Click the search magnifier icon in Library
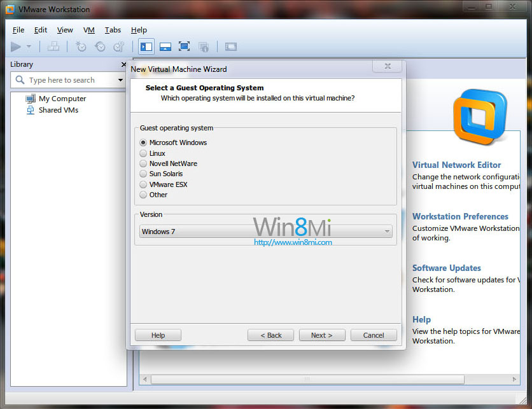Viewport: 532px width, 409px height. (x=20, y=80)
